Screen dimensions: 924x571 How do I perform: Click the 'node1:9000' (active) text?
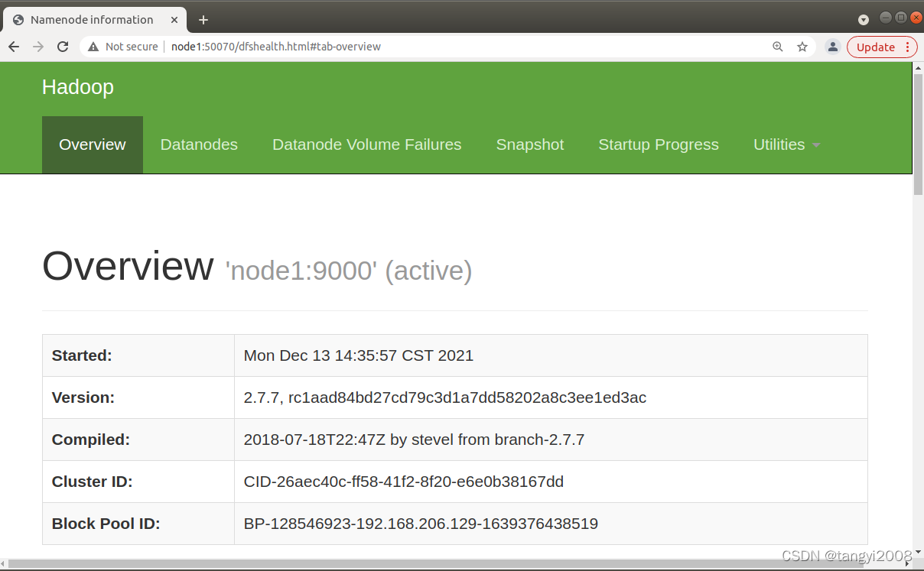[349, 271]
